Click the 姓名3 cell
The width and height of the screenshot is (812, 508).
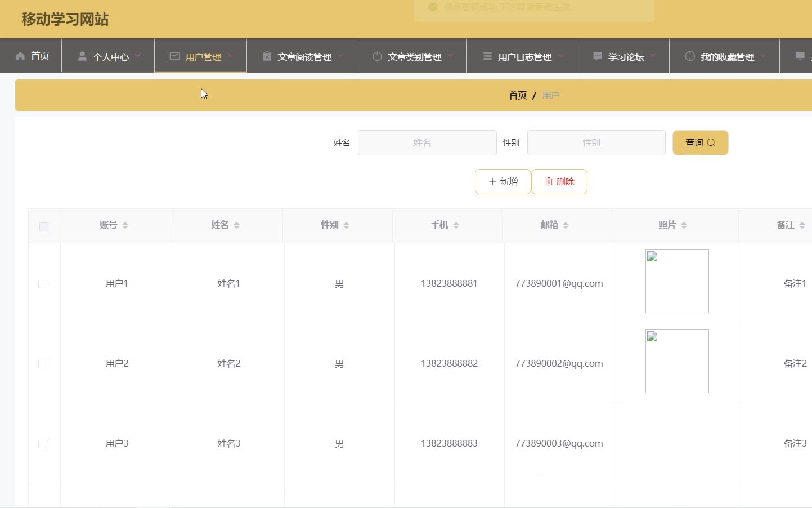pos(229,444)
